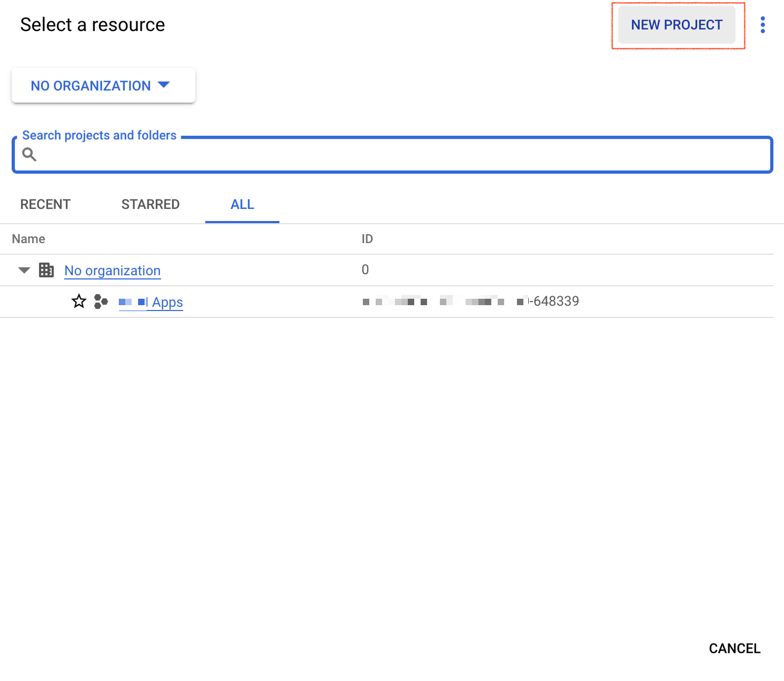Select the ALL tab

242,205
